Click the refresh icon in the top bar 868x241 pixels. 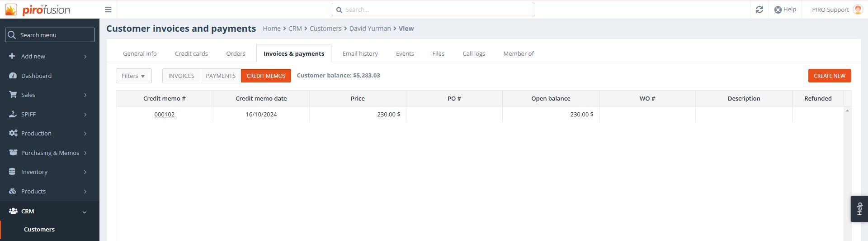click(759, 10)
